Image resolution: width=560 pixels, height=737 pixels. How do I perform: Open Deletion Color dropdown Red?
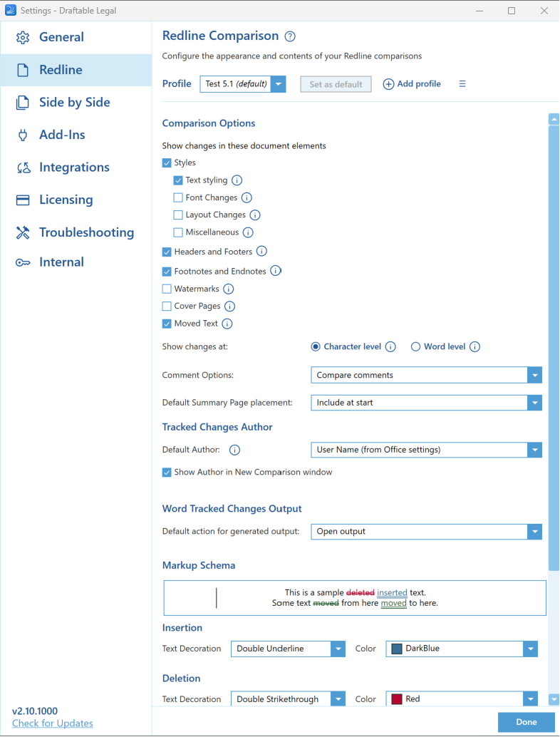pos(462,699)
